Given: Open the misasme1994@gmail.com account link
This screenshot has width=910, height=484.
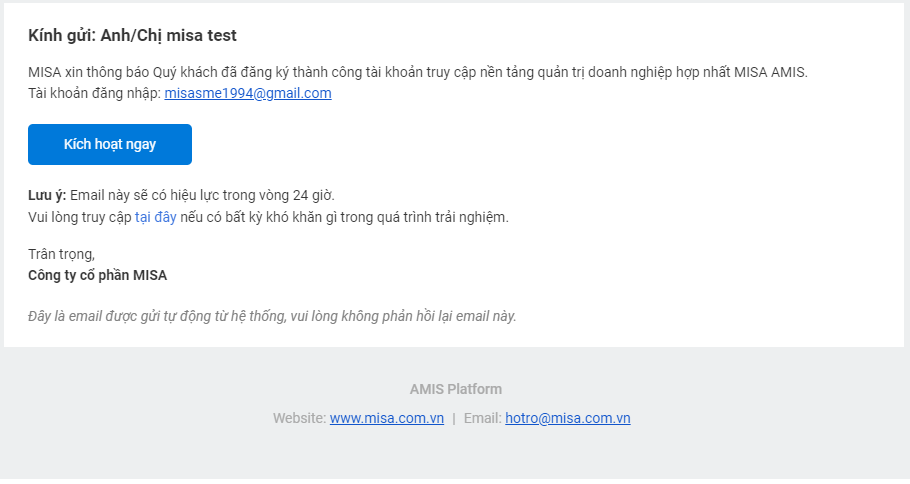Looking at the screenshot, I should point(248,93).
